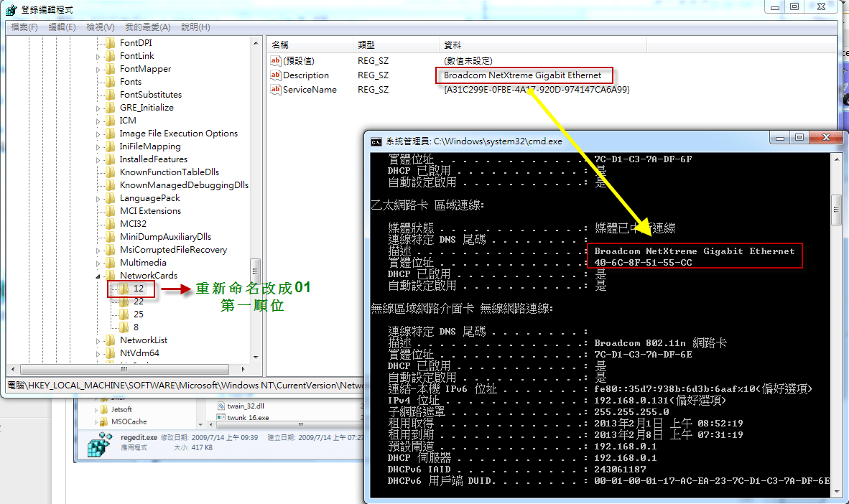Click the ServiceName string value icon
The image size is (849, 504).
click(x=275, y=90)
